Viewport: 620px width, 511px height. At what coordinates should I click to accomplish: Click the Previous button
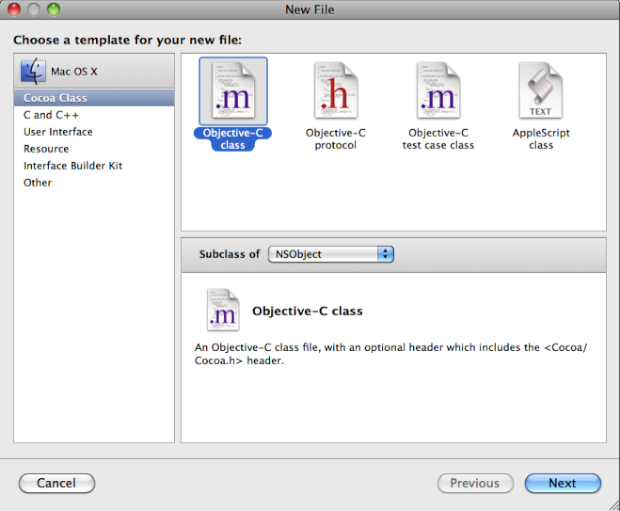475,483
